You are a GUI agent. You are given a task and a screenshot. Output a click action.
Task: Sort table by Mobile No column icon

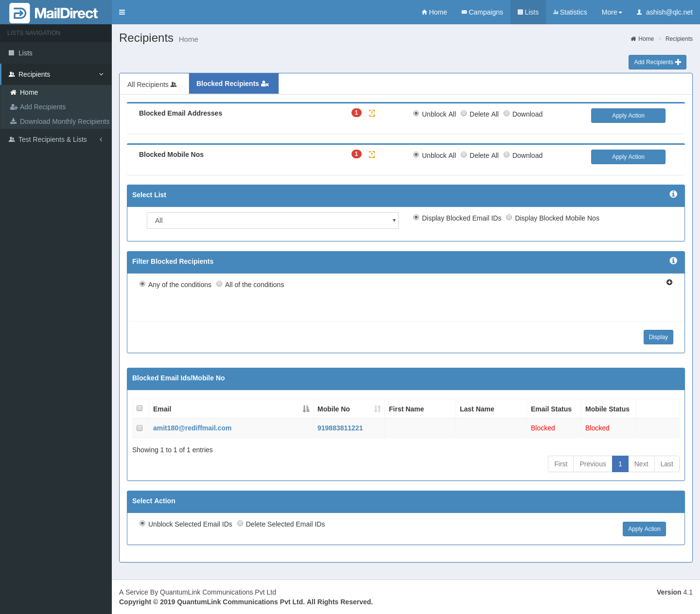click(x=377, y=409)
